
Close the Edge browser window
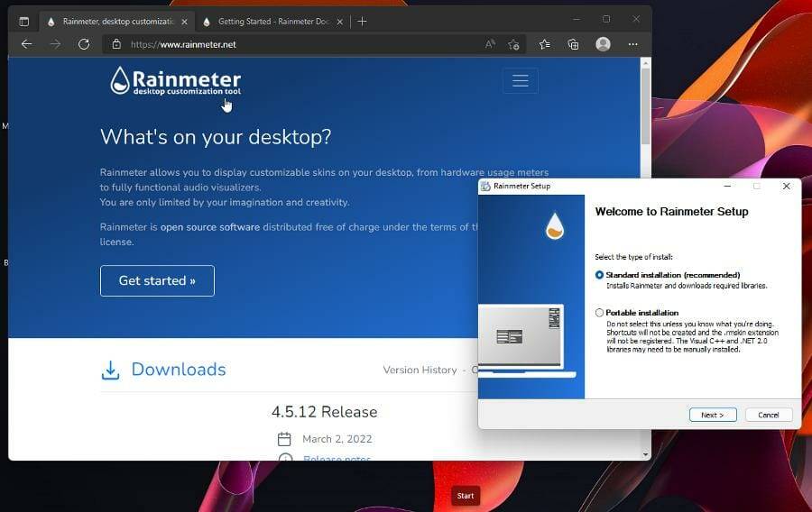click(x=636, y=19)
